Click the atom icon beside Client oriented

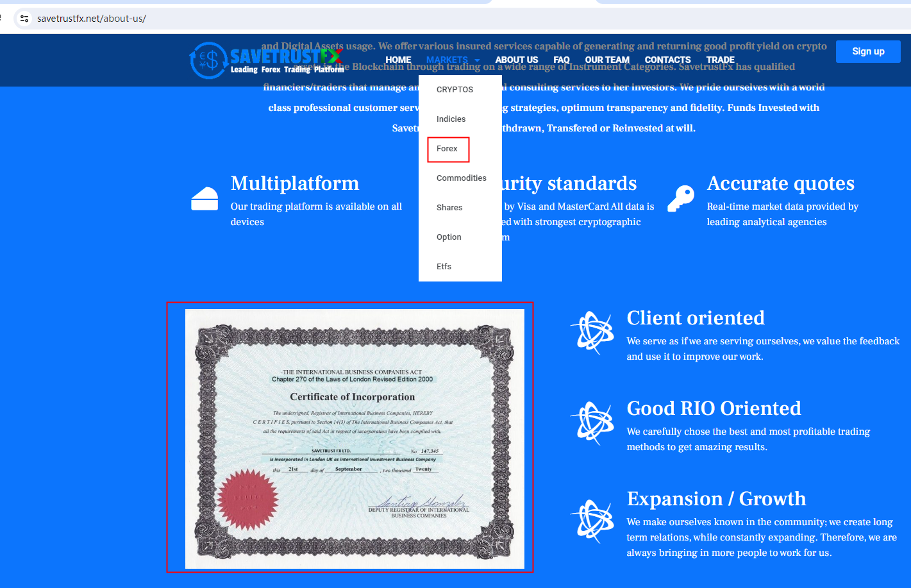(x=592, y=333)
